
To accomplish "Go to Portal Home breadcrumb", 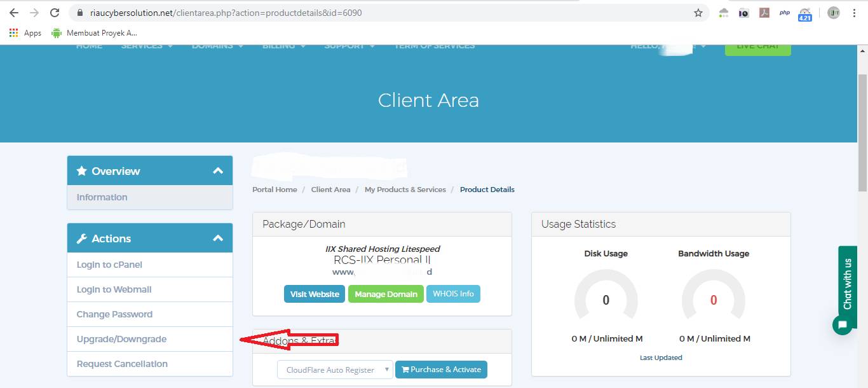I will 275,190.
